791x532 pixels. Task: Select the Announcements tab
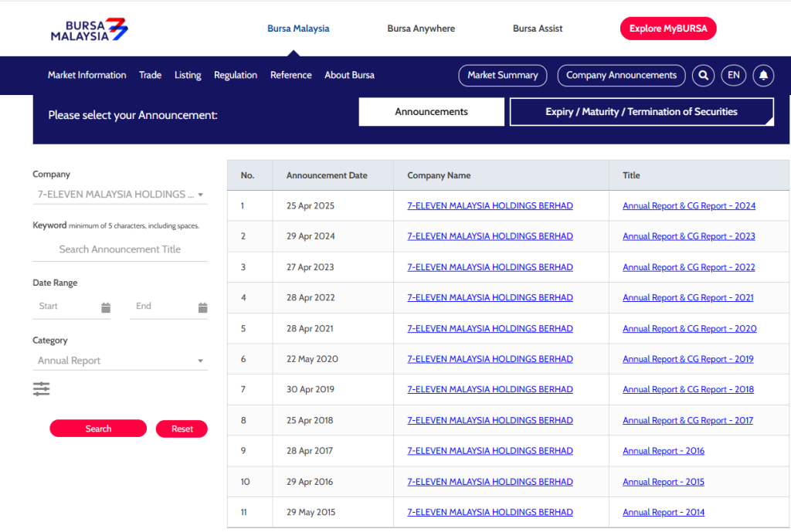pyautogui.click(x=431, y=111)
